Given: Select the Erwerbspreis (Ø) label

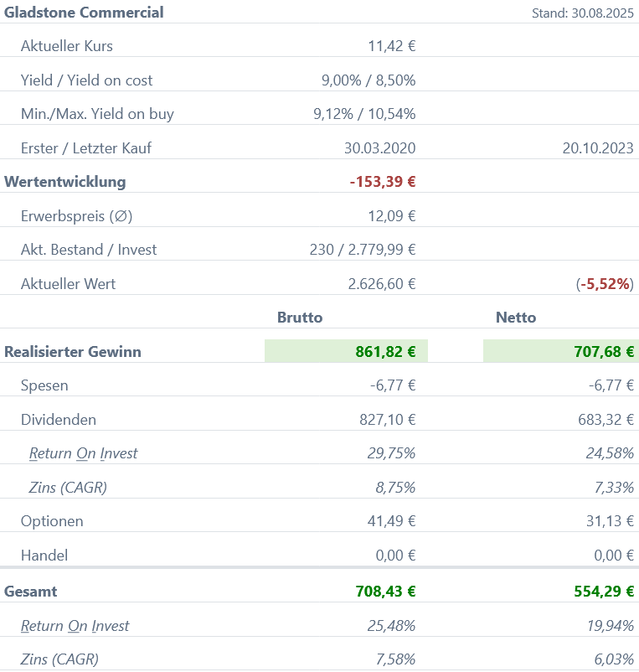Looking at the screenshot, I should point(77,216).
